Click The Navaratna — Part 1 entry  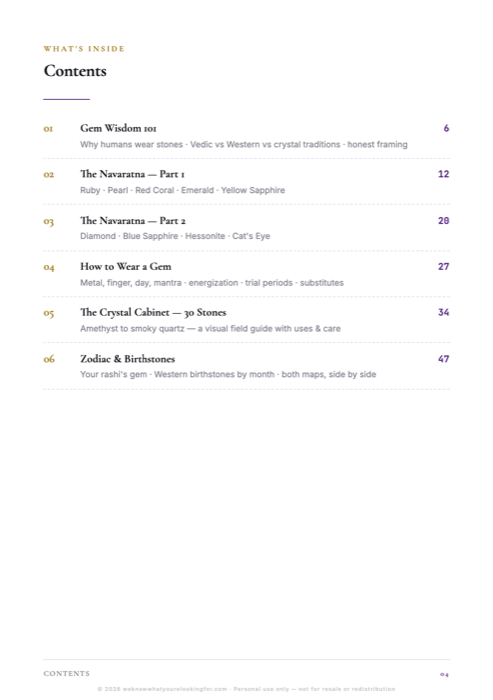[x=132, y=174]
